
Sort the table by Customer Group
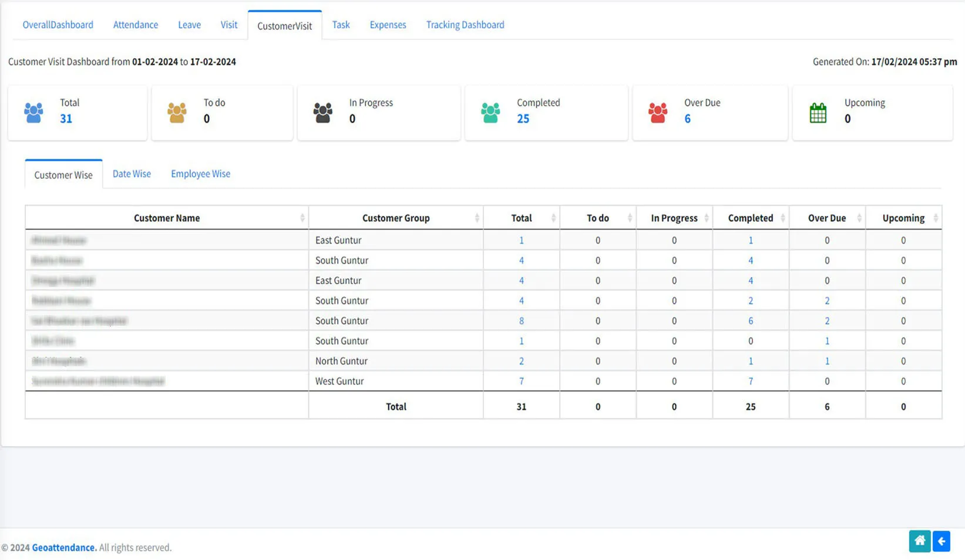(x=476, y=217)
